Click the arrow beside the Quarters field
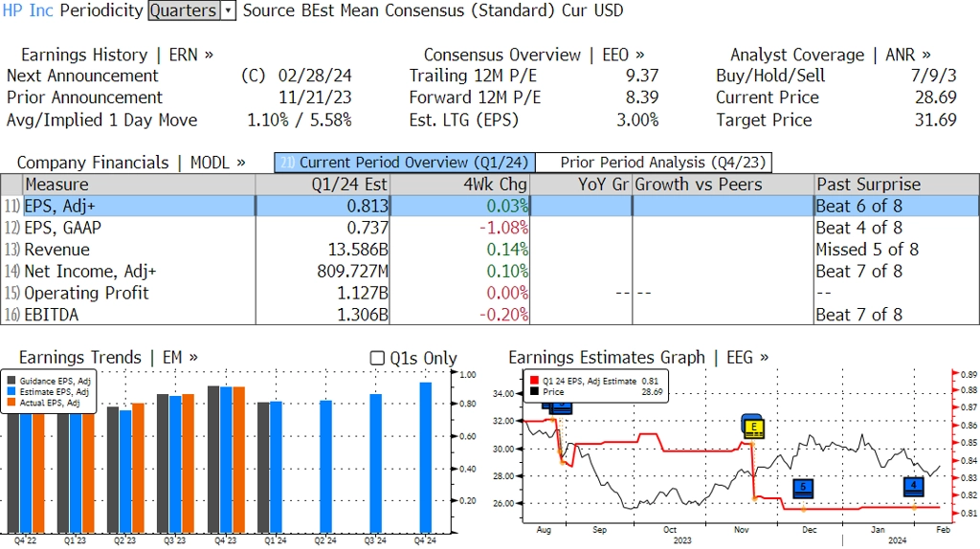Viewport: 980px width, 549px height. click(228, 11)
